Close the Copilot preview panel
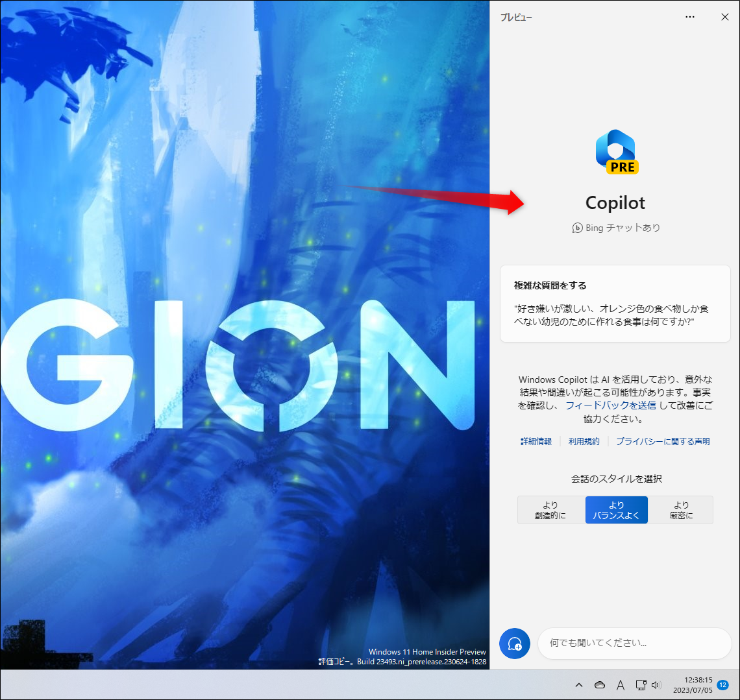740x700 pixels. coord(725,17)
